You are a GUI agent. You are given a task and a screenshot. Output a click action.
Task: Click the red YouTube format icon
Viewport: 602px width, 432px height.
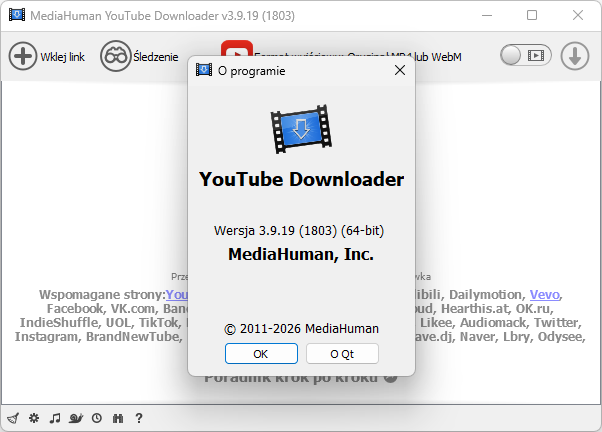pos(236,48)
